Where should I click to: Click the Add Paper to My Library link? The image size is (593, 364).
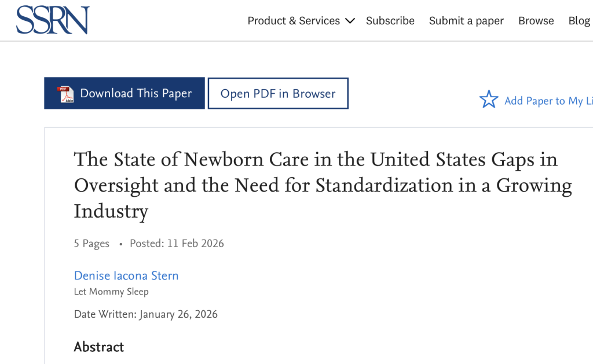coord(548,101)
